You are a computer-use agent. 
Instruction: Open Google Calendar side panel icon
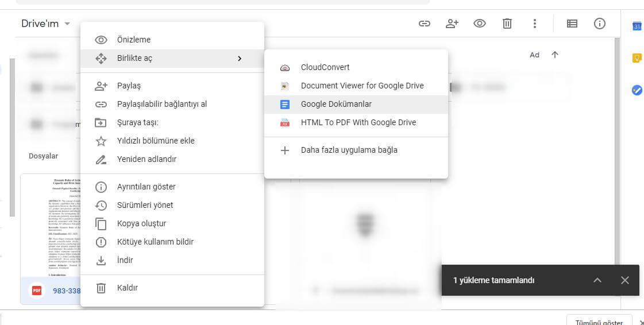coord(637,26)
